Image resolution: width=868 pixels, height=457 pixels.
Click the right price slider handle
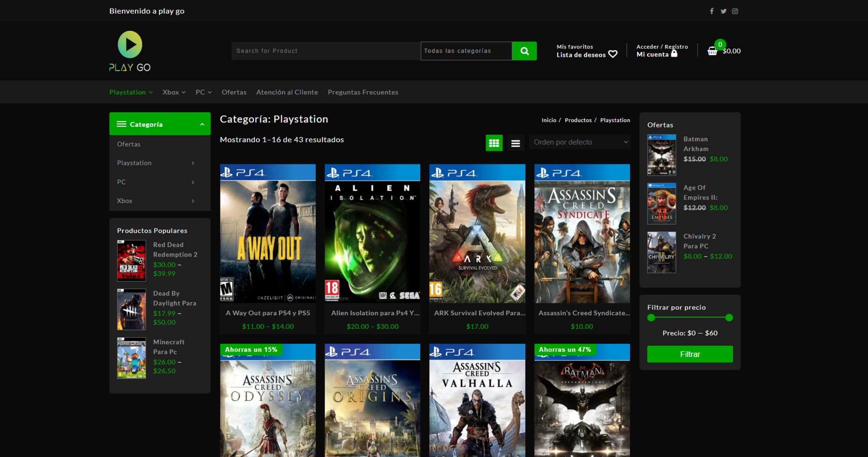tap(729, 318)
